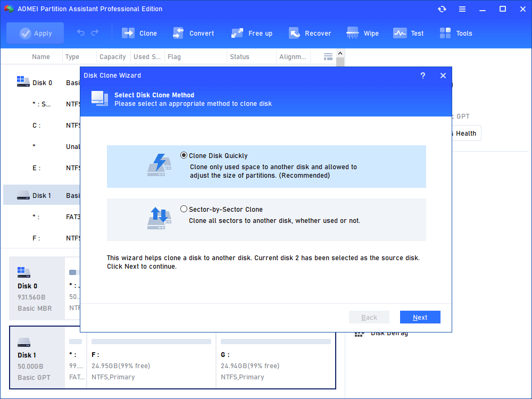The image size is (532, 399).
Task: Open the Free up toolbar item
Action: 252,33
